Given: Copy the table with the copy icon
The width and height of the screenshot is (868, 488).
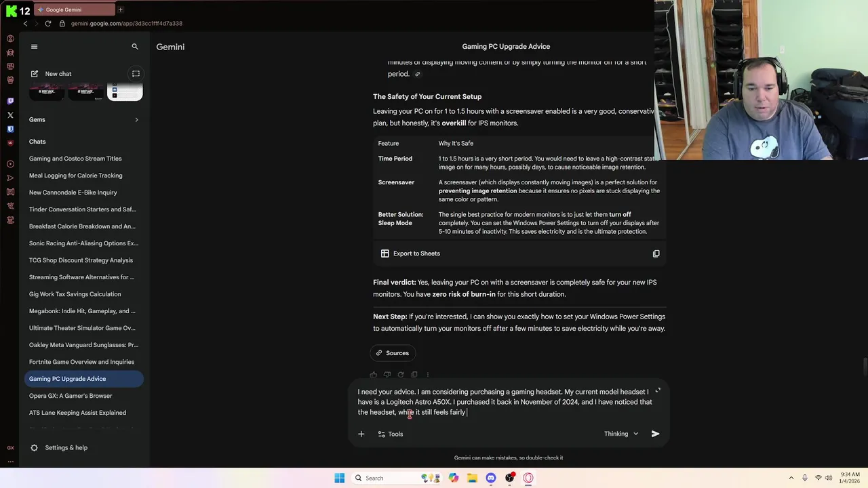Looking at the screenshot, I should (656, 253).
